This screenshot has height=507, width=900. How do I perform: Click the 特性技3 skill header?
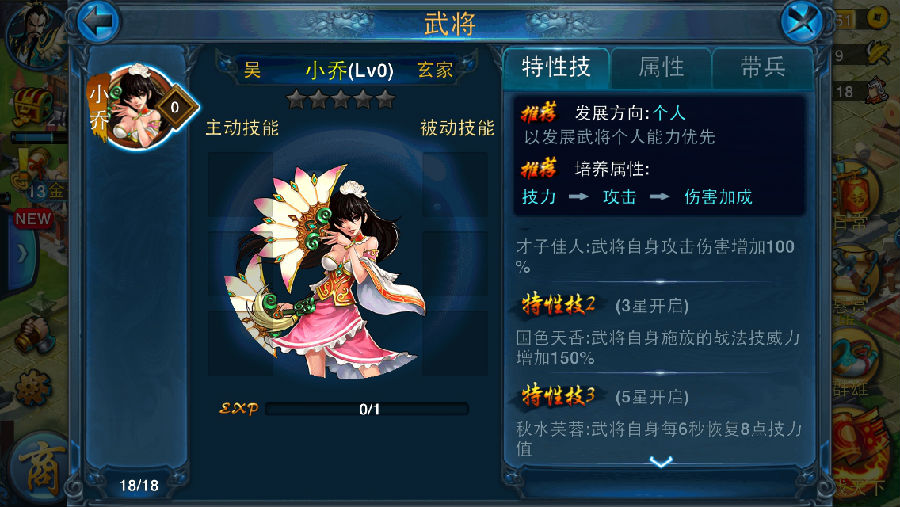(x=558, y=396)
